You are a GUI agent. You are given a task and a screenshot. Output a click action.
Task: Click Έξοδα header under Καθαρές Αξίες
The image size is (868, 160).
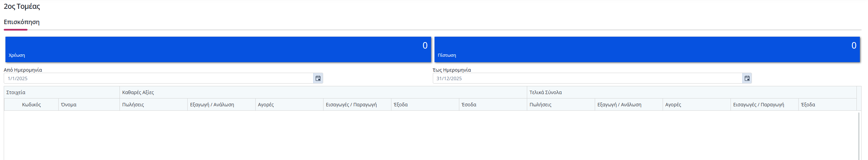[x=425, y=105]
